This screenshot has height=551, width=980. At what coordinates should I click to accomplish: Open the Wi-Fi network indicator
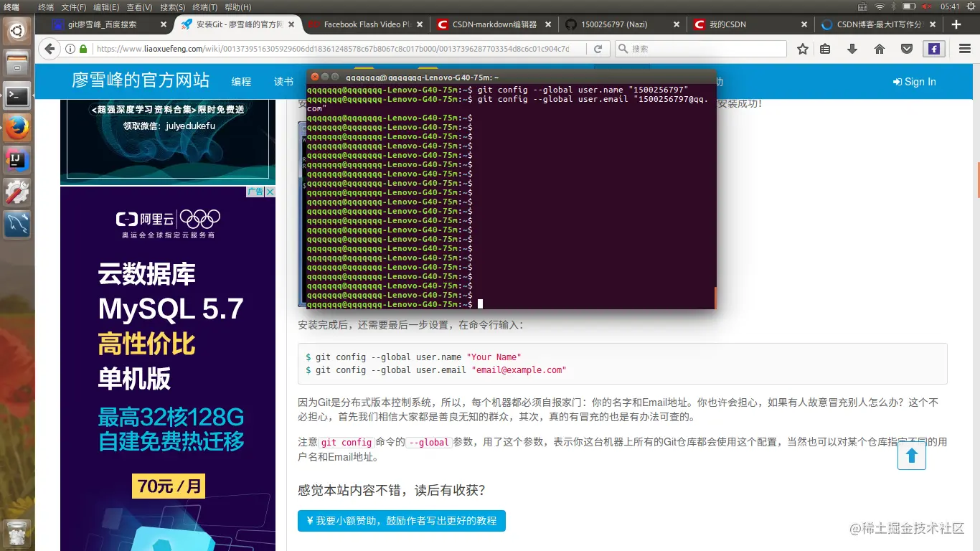pyautogui.click(x=880, y=6)
